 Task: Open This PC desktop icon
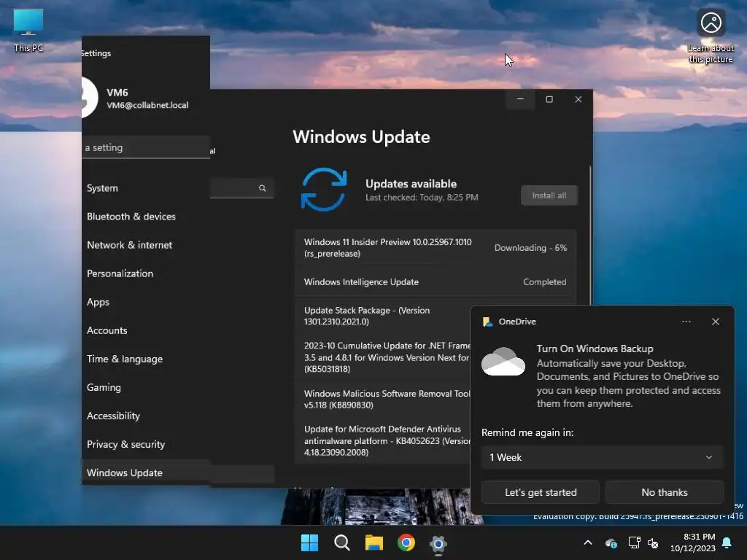tap(28, 30)
